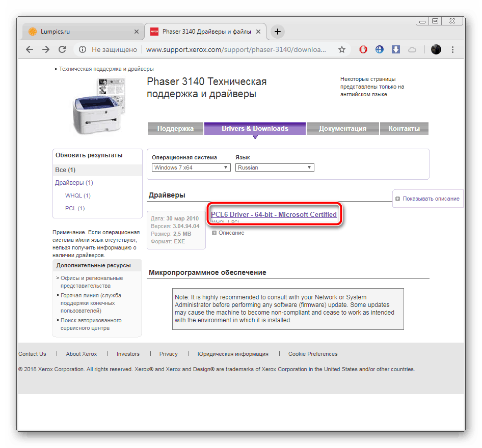Open the Chrome three-dot menu

click(452, 49)
